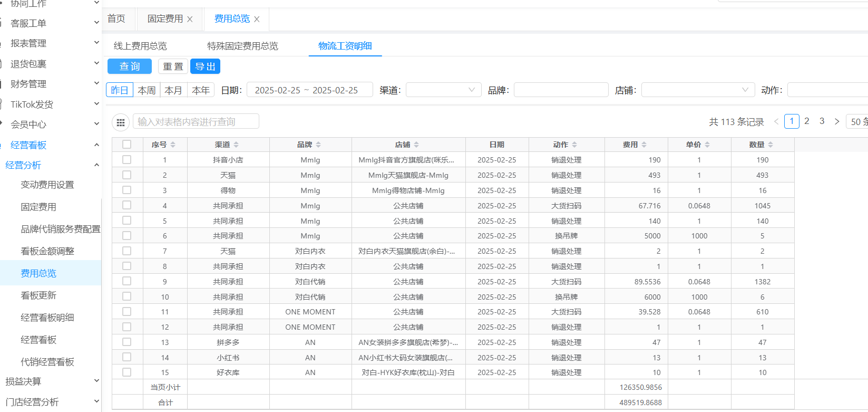Close the 费用总览 tab
The height and width of the screenshot is (412, 868).
pos(257,19)
